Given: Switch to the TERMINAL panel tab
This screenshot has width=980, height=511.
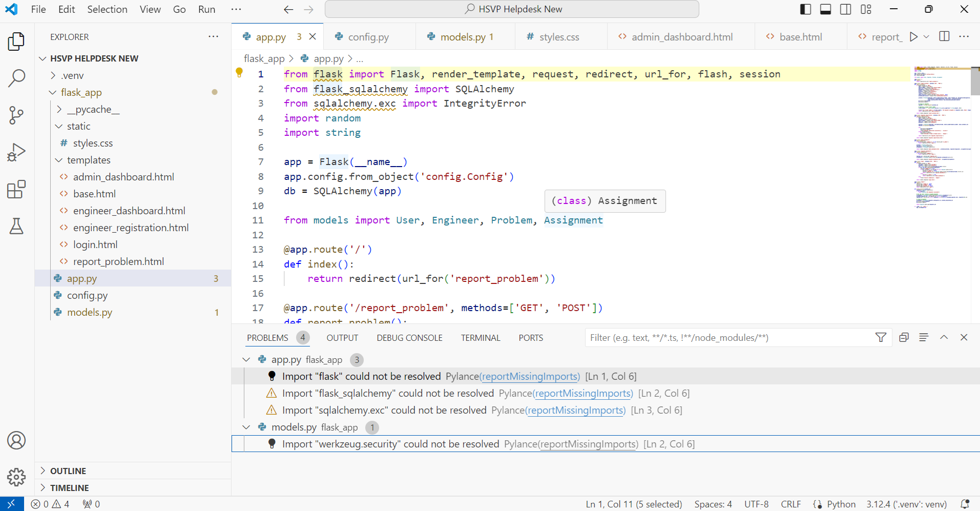Looking at the screenshot, I should [480, 338].
